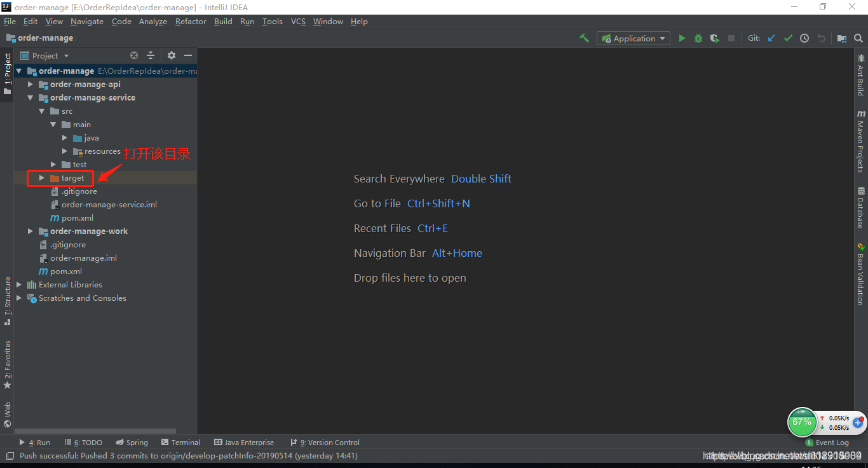The image size is (868, 468).
Task: Open the Spring tool window
Action: 132,443
